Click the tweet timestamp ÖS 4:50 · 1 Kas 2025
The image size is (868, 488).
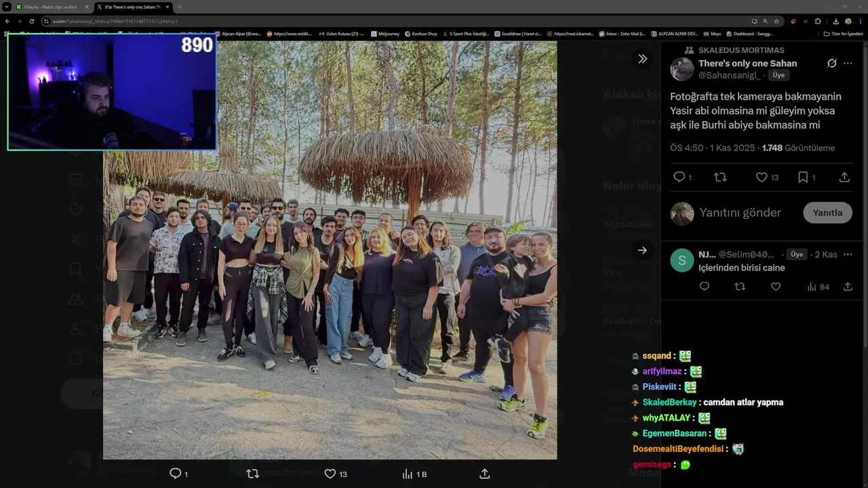[x=712, y=148]
